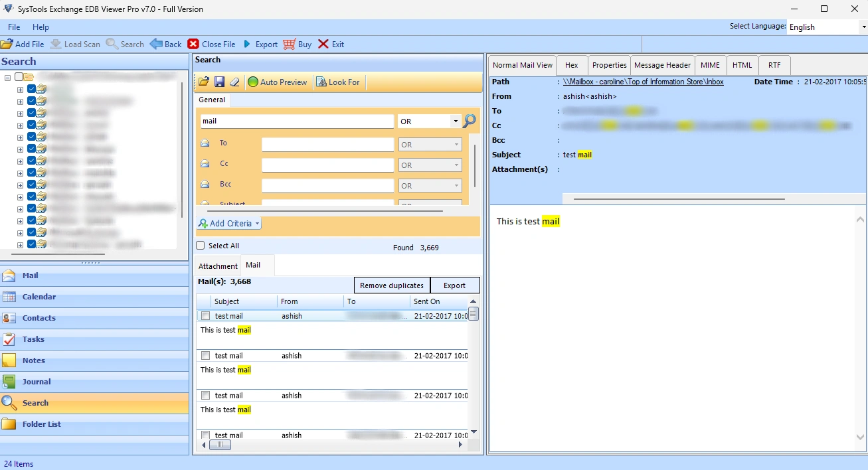Run search with magnifying glass icon
The image size is (868, 470).
[470, 121]
